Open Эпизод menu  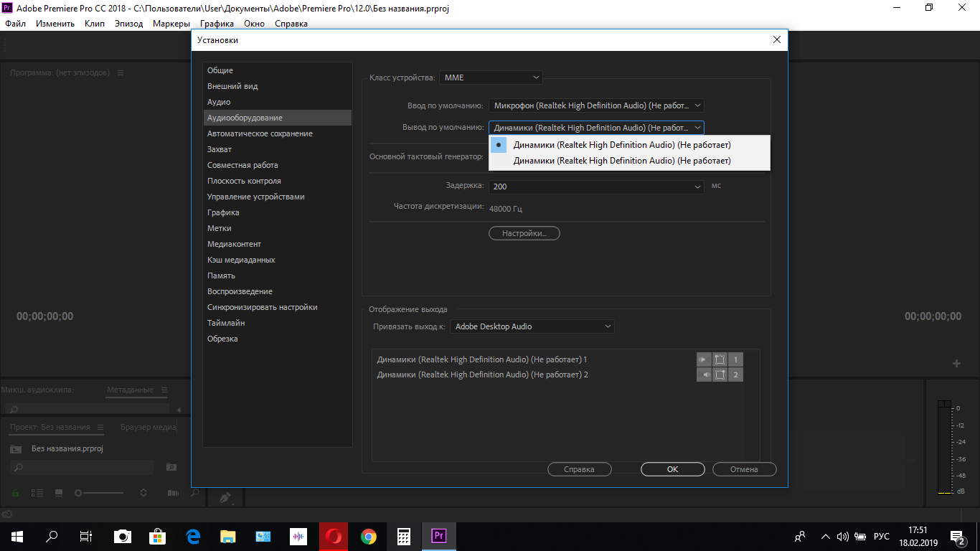click(x=129, y=24)
